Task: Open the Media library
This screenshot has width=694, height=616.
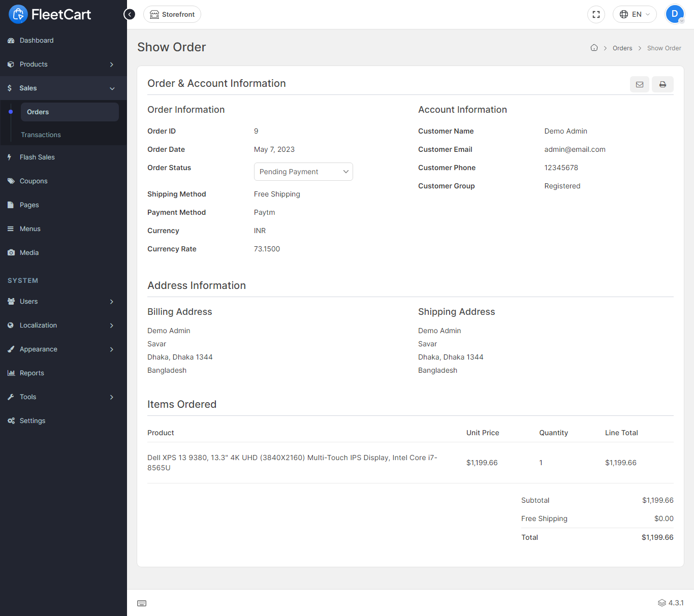Action: [64, 253]
